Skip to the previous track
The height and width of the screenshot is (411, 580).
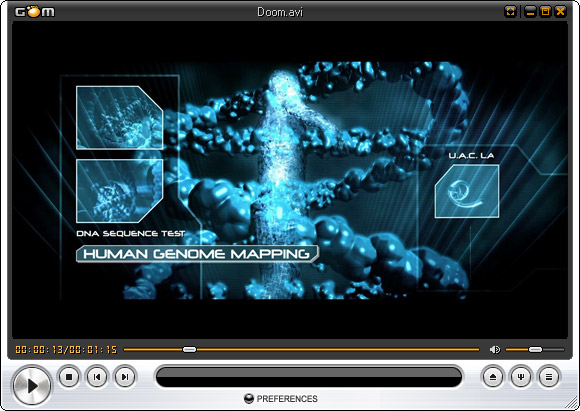click(x=97, y=377)
